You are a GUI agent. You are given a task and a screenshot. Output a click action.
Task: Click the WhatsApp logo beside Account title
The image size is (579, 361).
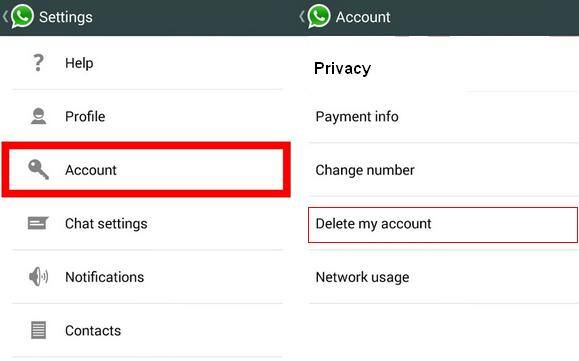pyautogui.click(x=319, y=17)
